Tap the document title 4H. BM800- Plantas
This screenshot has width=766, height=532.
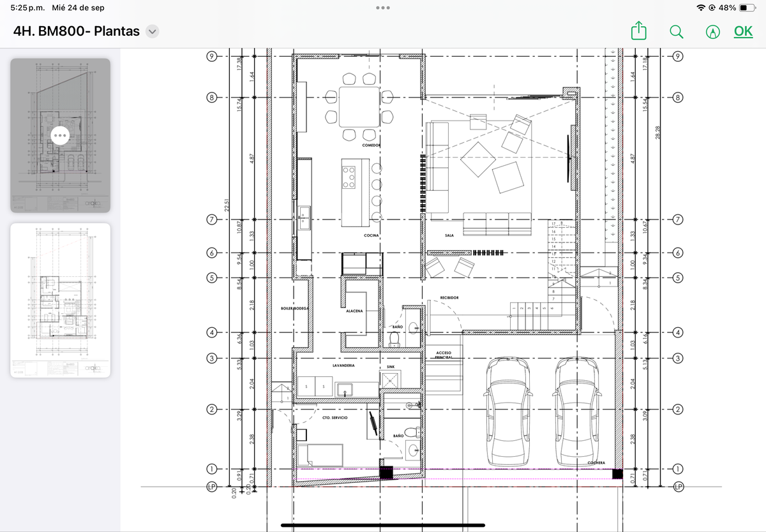click(x=76, y=31)
